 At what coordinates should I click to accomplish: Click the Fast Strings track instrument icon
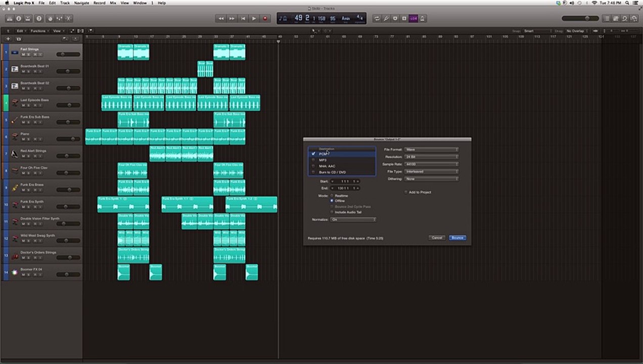15,52
